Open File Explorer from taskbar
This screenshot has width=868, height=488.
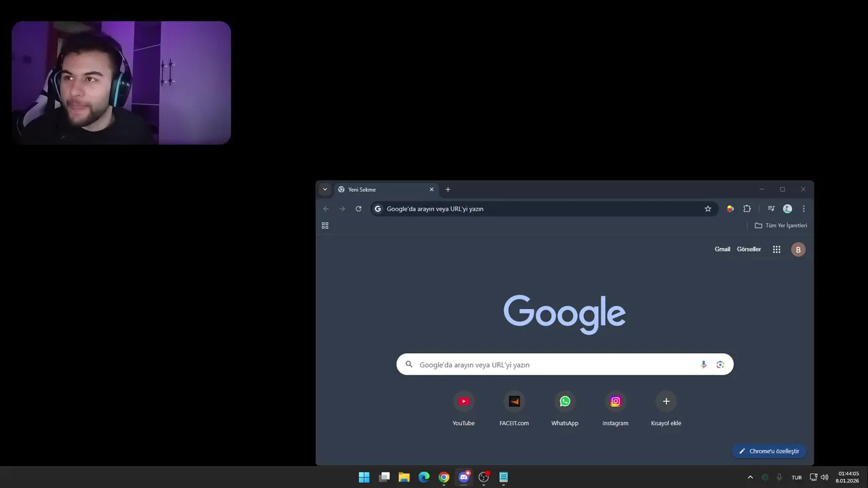404,477
